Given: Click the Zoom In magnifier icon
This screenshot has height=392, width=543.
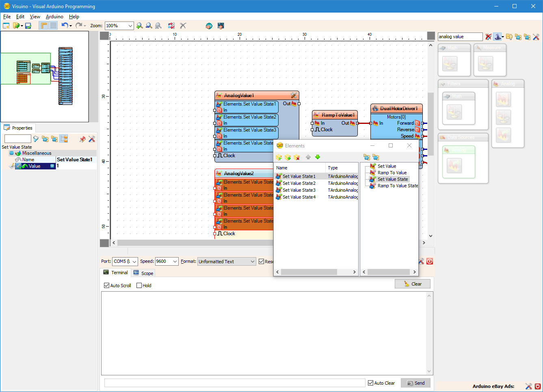Looking at the screenshot, I should pyautogui.click(x=139, y=26).
